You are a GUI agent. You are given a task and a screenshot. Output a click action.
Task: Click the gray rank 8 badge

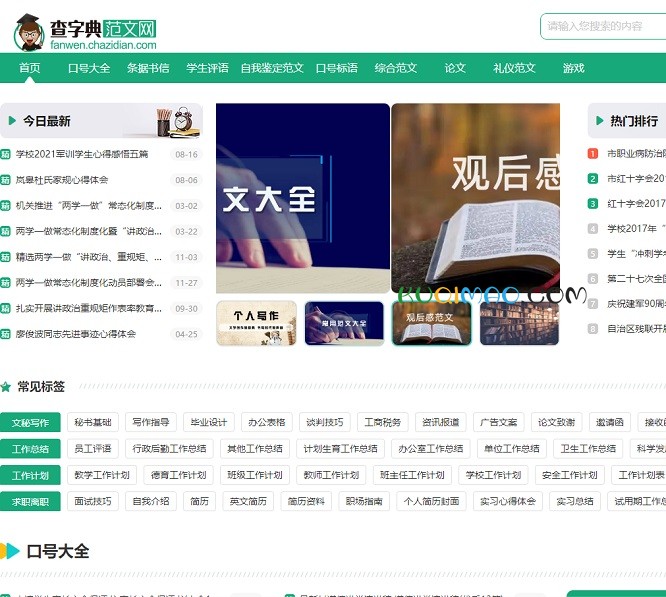[x=593, y=329]
